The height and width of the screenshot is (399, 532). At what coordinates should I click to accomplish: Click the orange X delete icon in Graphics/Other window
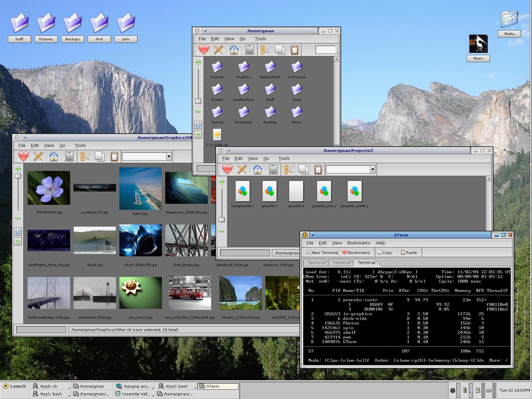(x=39, y=156)
